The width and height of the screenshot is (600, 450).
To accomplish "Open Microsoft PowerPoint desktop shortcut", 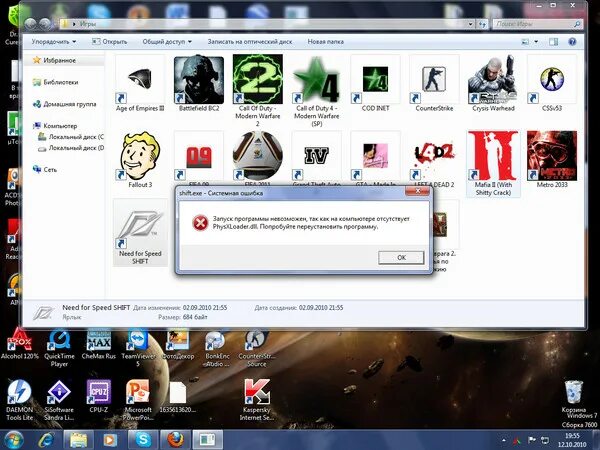I will click(138, 400).
